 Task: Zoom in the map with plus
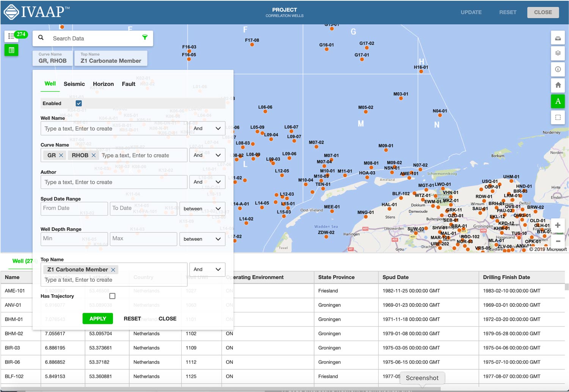(x=558, y=225)
